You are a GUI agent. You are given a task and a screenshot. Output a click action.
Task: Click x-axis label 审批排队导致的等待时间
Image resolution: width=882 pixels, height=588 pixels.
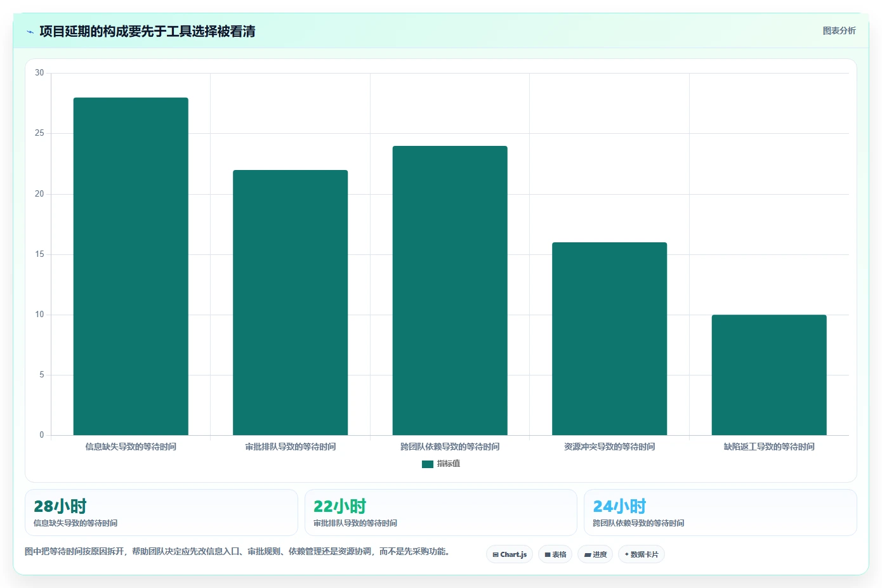pos(291,447)
